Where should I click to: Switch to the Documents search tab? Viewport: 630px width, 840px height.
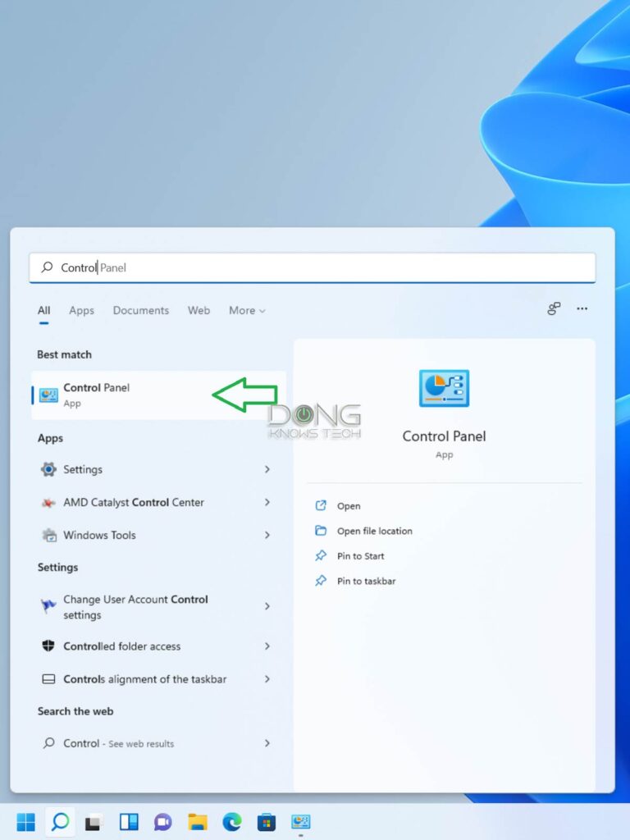(x=141, y=310)
